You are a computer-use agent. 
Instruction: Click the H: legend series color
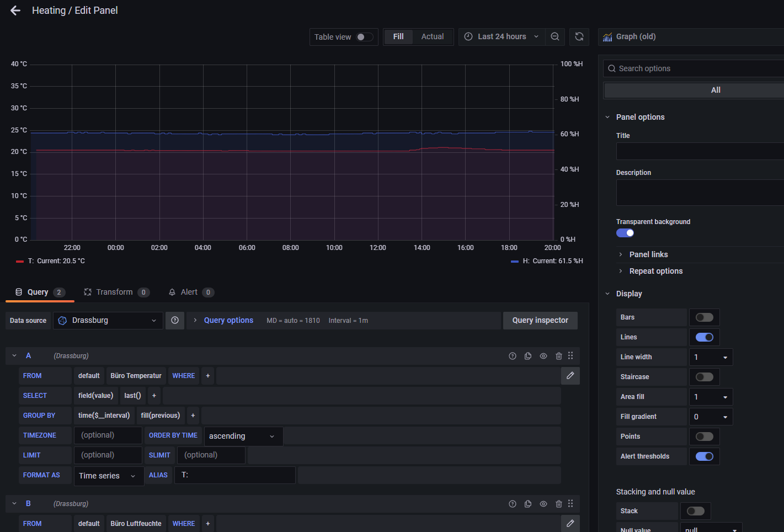(515, 262)
